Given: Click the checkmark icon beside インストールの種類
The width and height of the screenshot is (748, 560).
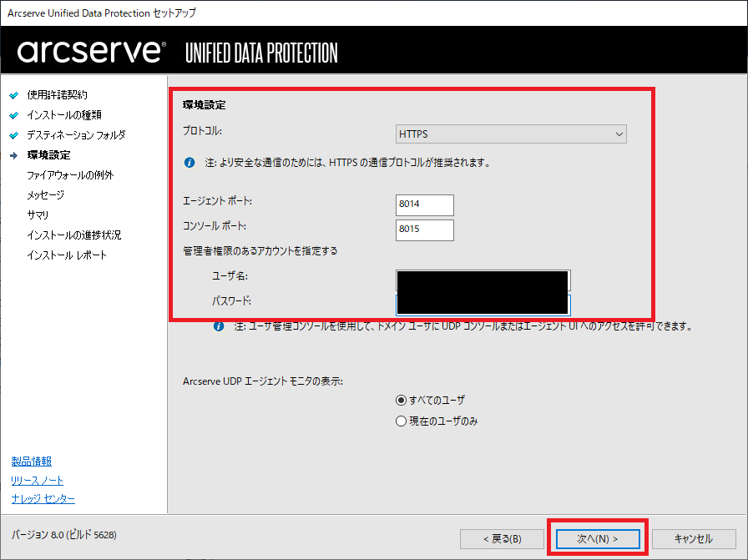Looking at the screenshot, I should click(14, 115).
